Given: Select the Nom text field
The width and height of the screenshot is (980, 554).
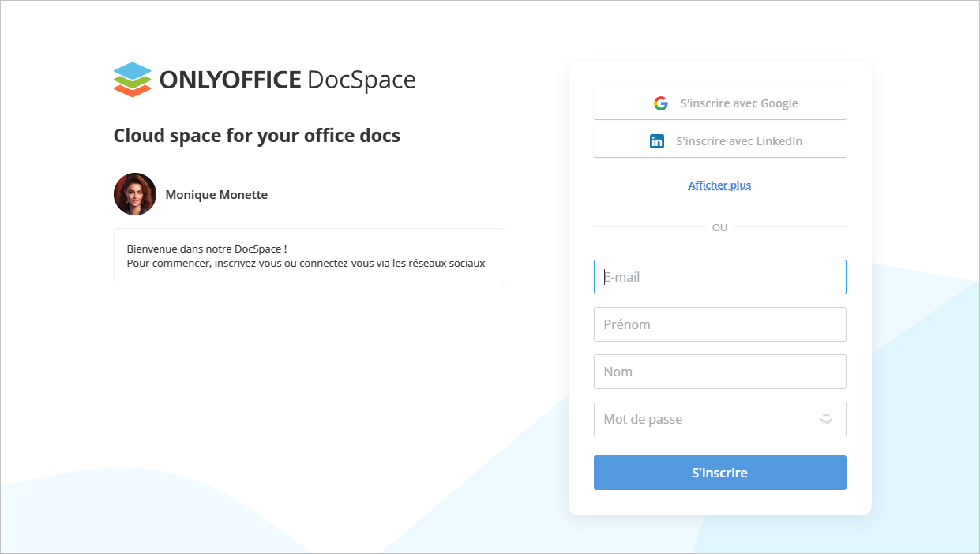Looking at the screenshot, I should pos(720,372).
